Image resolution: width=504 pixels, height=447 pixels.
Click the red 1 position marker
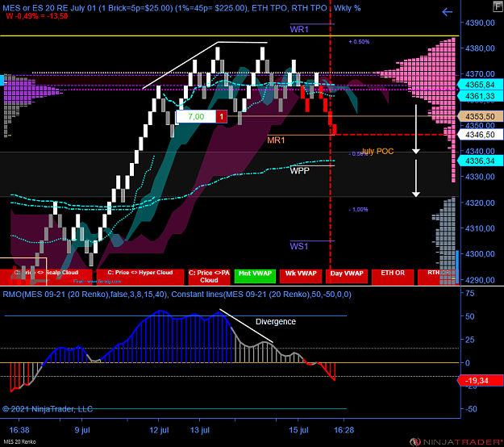(x=222, y=117)
